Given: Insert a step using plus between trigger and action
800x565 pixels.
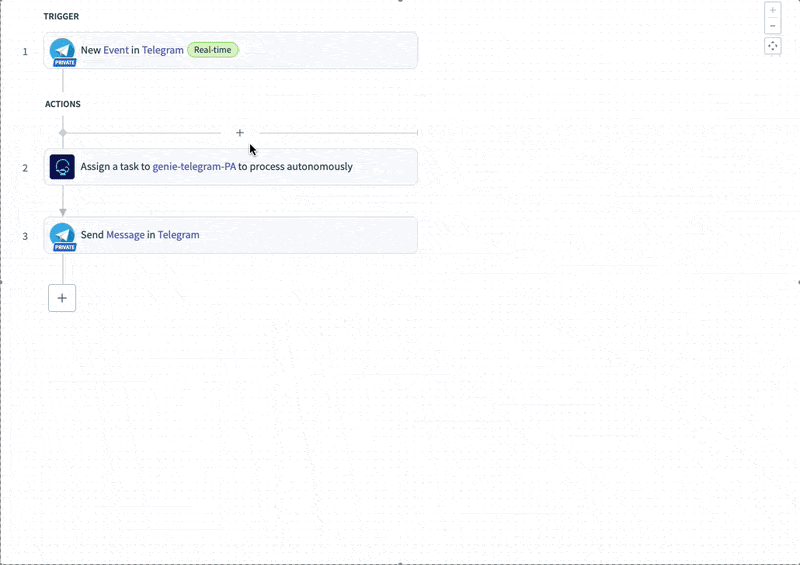Looking at the screenshot, I should 240,133.
